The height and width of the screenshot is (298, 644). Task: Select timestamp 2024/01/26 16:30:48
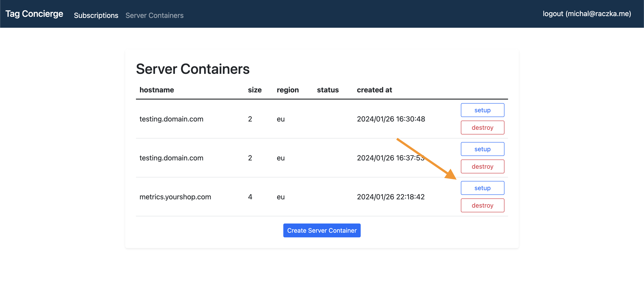(391, 119)
